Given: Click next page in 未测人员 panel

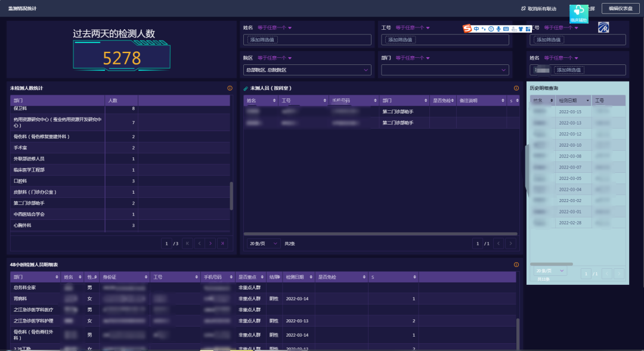Looking at the screenshot, I should click(x=510, y=244).
